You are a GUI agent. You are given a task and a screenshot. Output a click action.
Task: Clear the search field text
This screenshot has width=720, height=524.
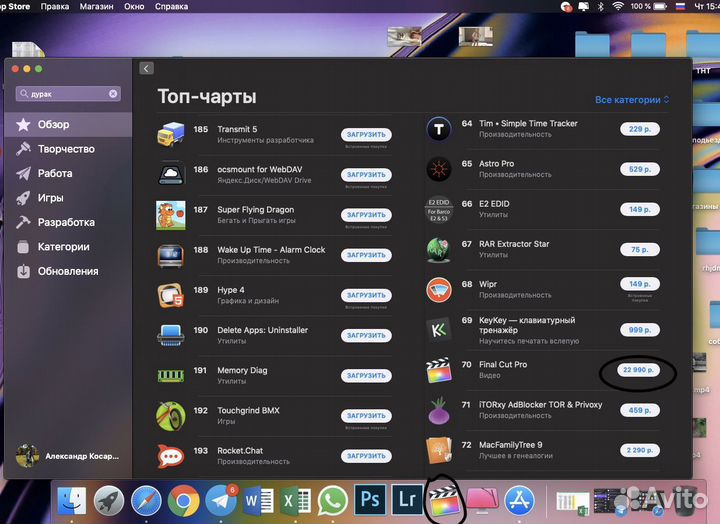coord(113,94)
